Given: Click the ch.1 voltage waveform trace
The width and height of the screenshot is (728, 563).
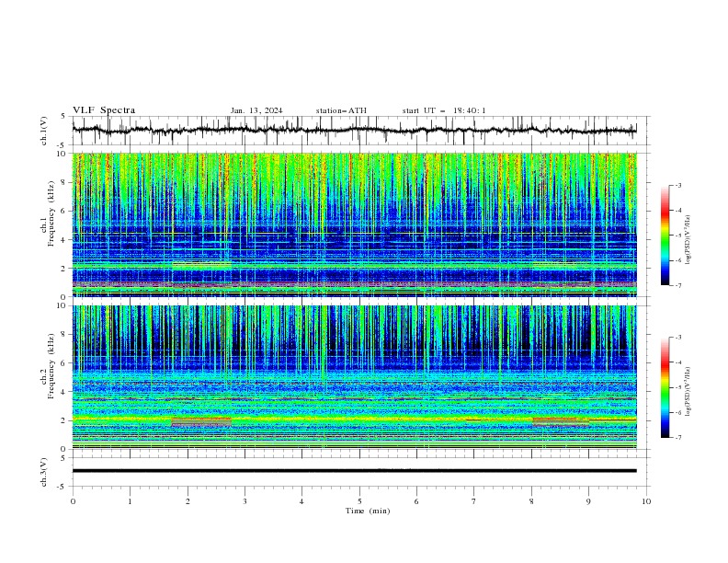Looking at the screenshot, I should [x=354, y=130].
